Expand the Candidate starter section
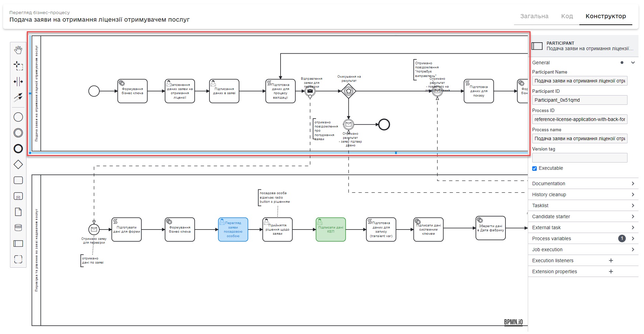 pos(583,216)
